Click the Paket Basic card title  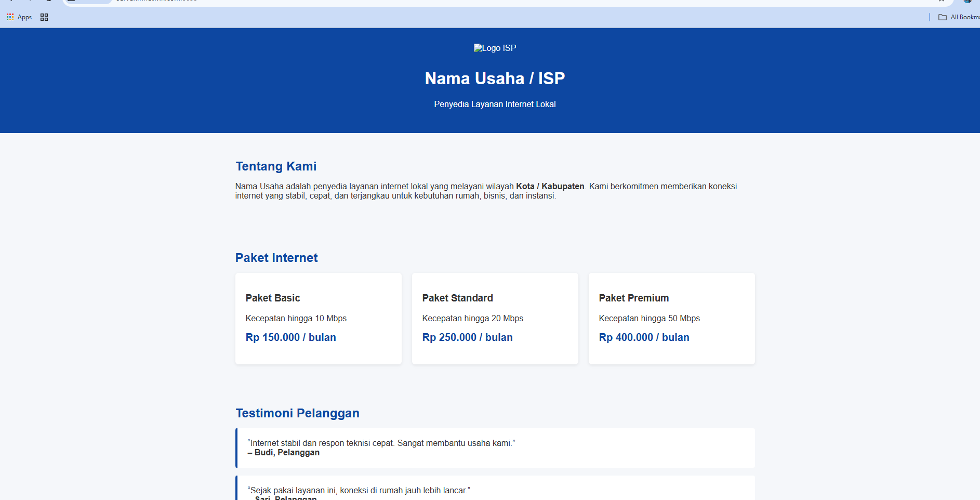pos(273,298)
